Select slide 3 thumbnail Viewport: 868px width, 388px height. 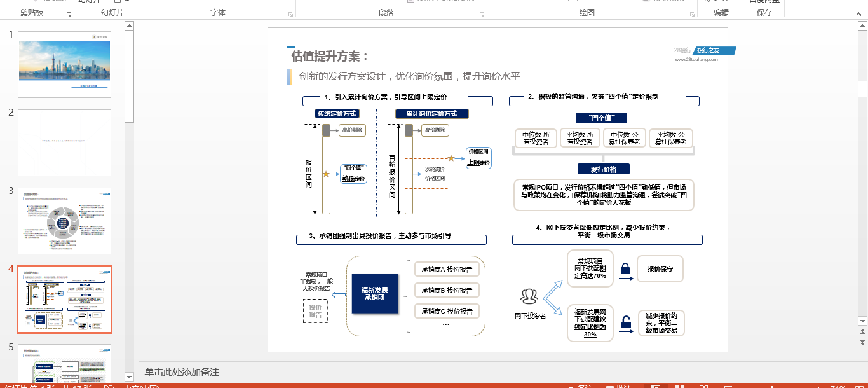click(x=64, y=221)
